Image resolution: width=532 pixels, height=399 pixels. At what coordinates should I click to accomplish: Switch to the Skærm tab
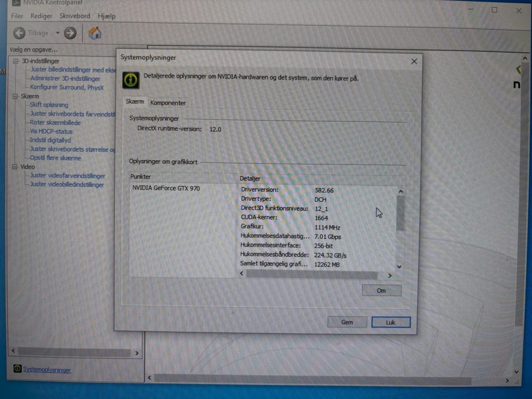[x=135, y=101]
